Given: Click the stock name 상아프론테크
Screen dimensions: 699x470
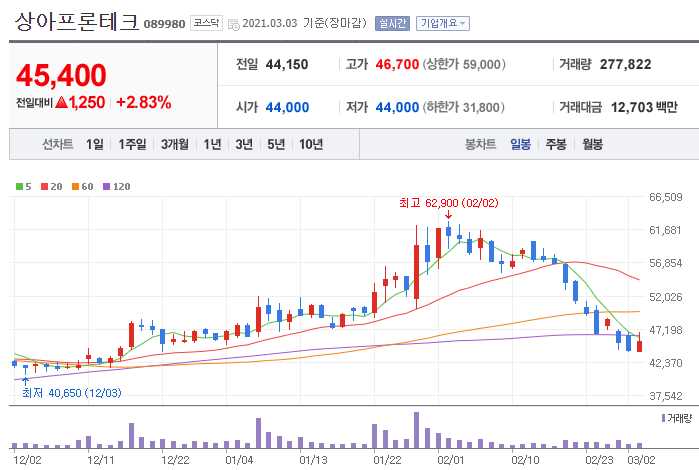Looking at the screenshot, I should tap(77, 21).
